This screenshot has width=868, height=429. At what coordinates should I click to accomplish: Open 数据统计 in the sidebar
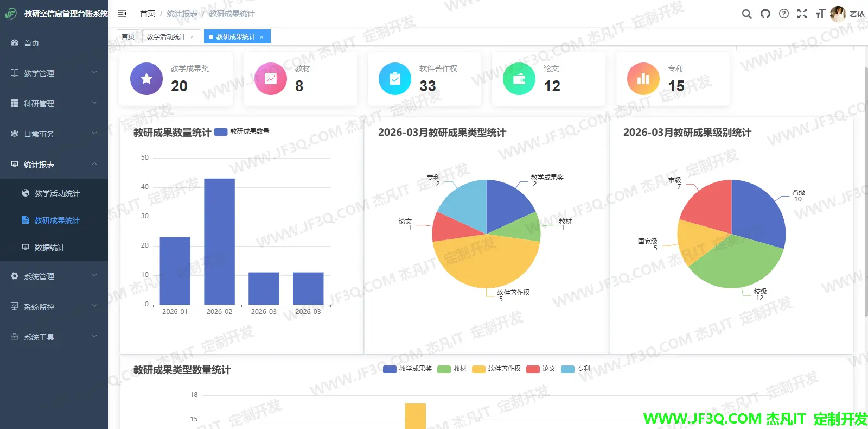point(54,248)
